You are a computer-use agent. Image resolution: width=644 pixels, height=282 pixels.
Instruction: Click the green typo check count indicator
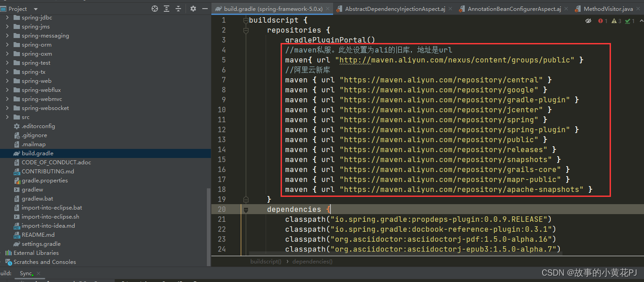coord(630,21)
